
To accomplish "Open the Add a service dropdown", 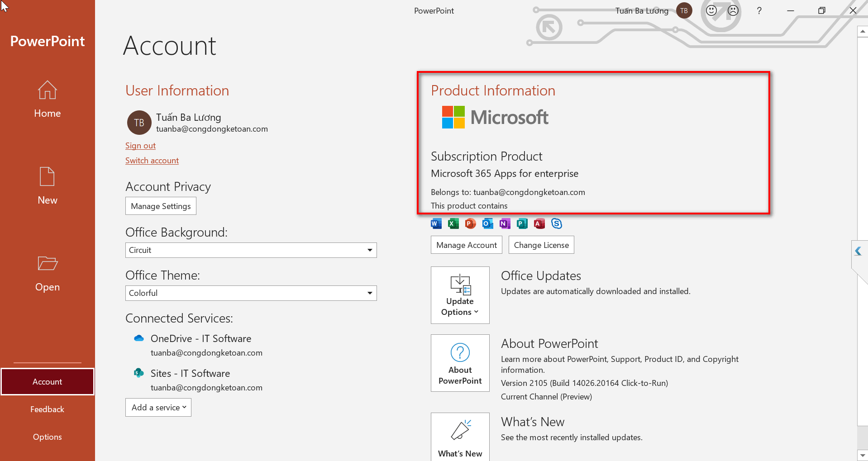I will 158,407.
